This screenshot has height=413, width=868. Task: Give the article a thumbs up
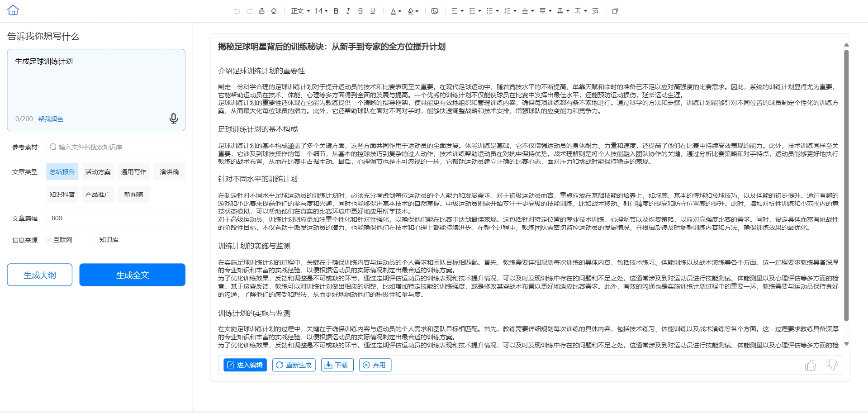pos(810,365)
